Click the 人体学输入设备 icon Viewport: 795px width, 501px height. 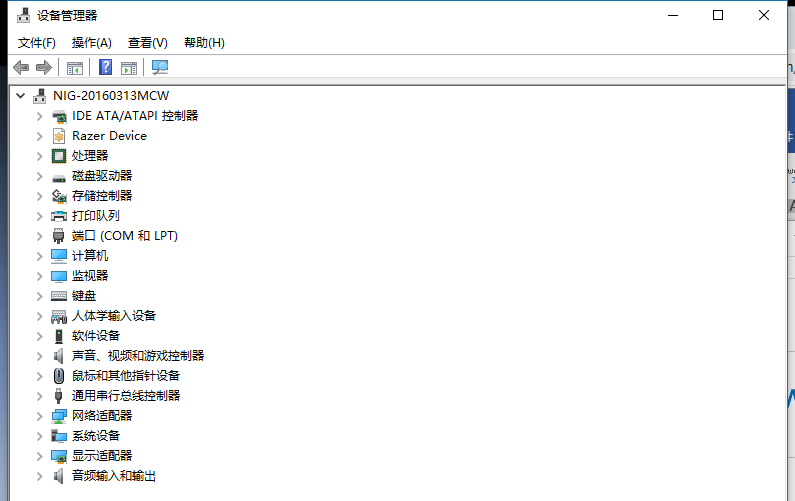pyautogui.click(x=59, y=316)
